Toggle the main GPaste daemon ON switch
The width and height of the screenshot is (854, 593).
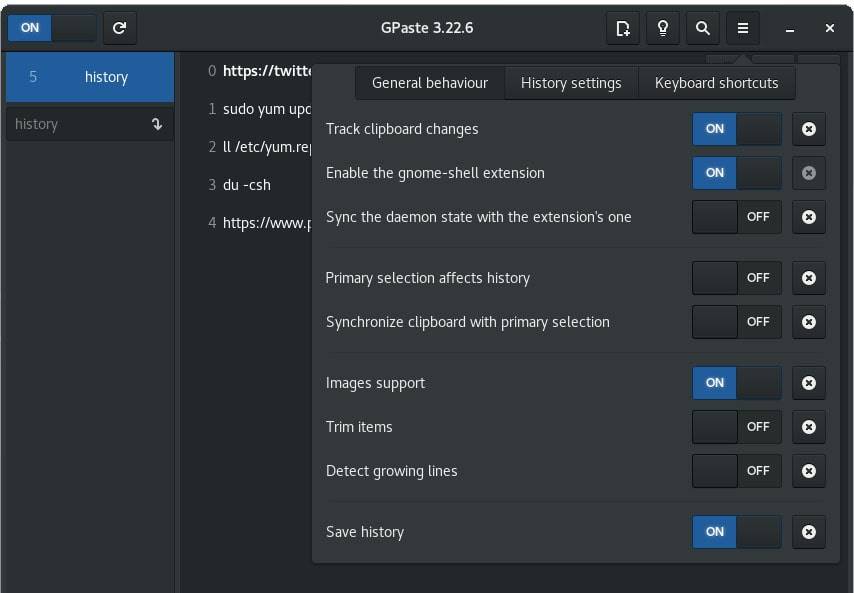coord(52,28)
